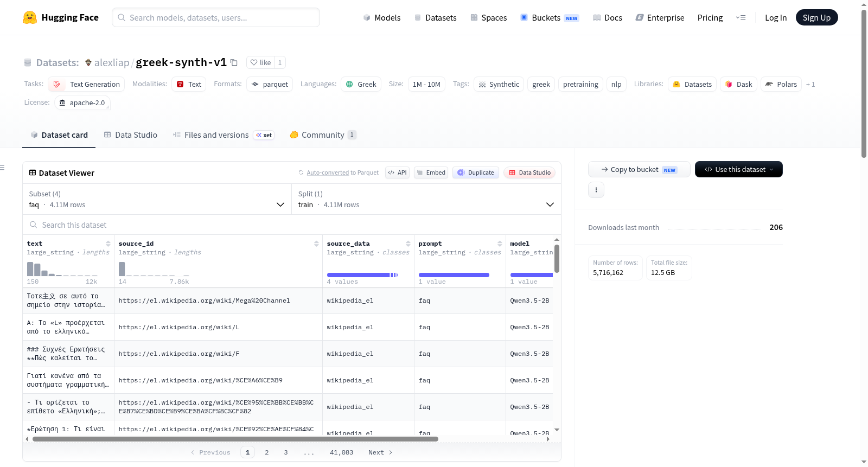Select the Dask library tag
The height and width of the screenshot is (467, 868).
pyautogui.click(x=738, y=84)
